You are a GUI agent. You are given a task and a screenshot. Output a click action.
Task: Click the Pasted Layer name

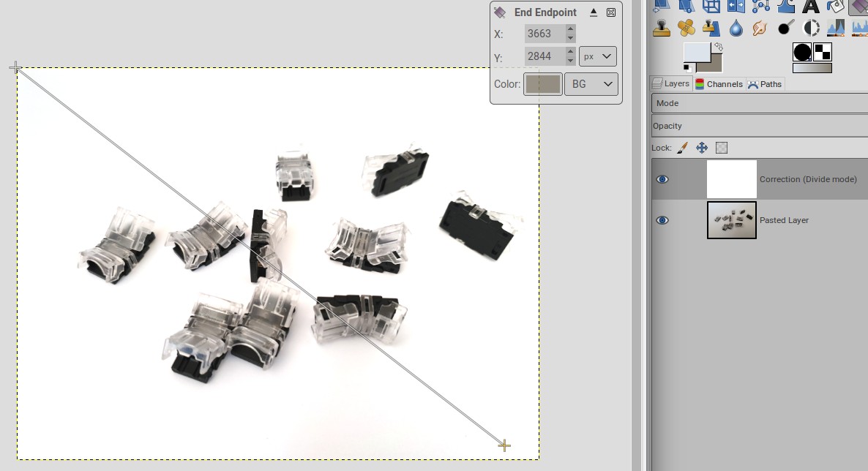[784, 220]
